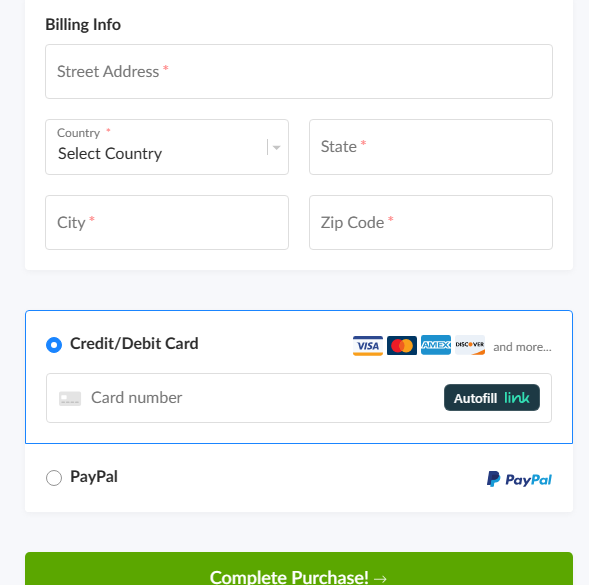Click the Mastercard logo
The image size is (589, 585).
click(x=402, y=345)
